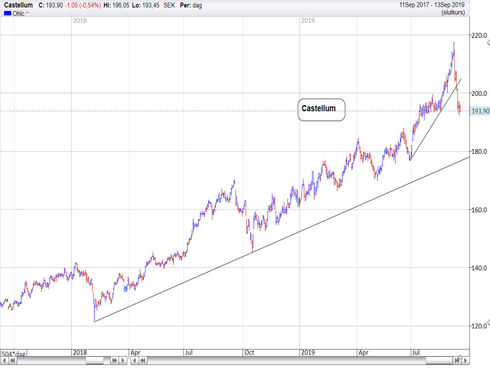Click the blue Ohlc legend color swatch
Viewport: 490px width, 368px height.
8,13
